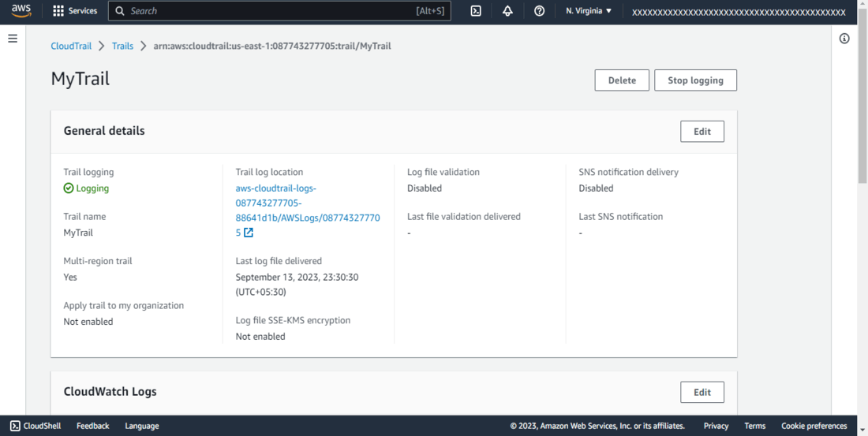The height and width of the screenshot is (436, 868).
Task: Open trail log location external link icon
Action: click(x=249, y=233)
